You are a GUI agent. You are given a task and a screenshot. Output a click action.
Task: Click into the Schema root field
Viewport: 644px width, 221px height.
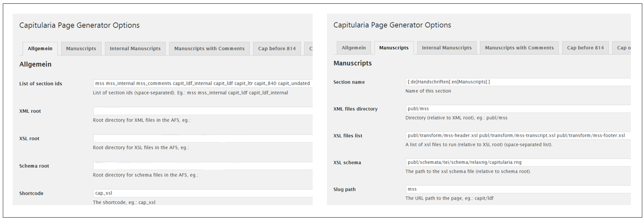[x=202, y=166]
